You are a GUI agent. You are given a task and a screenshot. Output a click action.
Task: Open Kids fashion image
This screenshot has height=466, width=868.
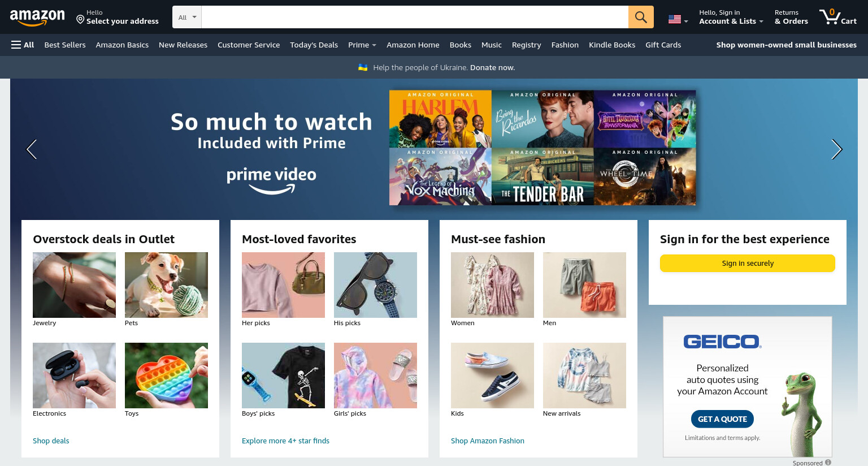click(x=492, y=376)
